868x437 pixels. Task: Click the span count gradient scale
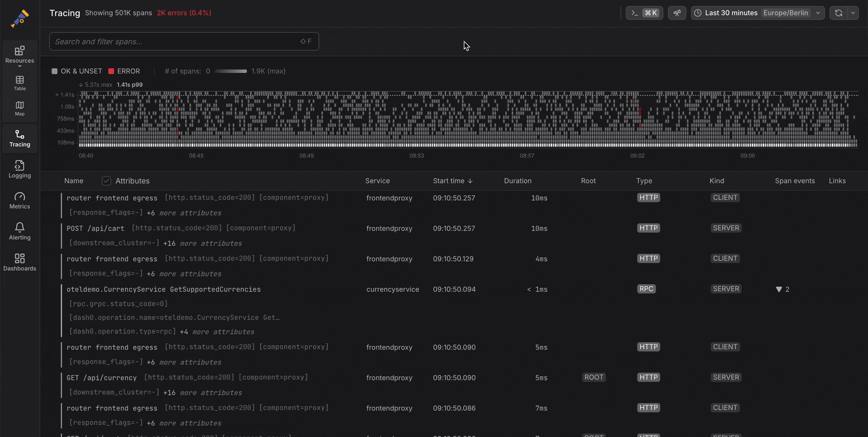[x=231, y=71]
